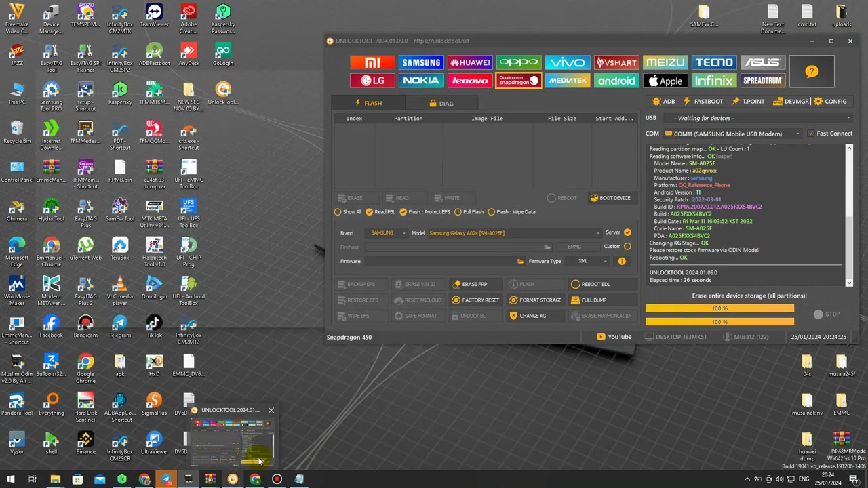Open Telegram from the taskbar
Image resolution: width=868 pixels, height=488 pixels.
coord(166,479)
